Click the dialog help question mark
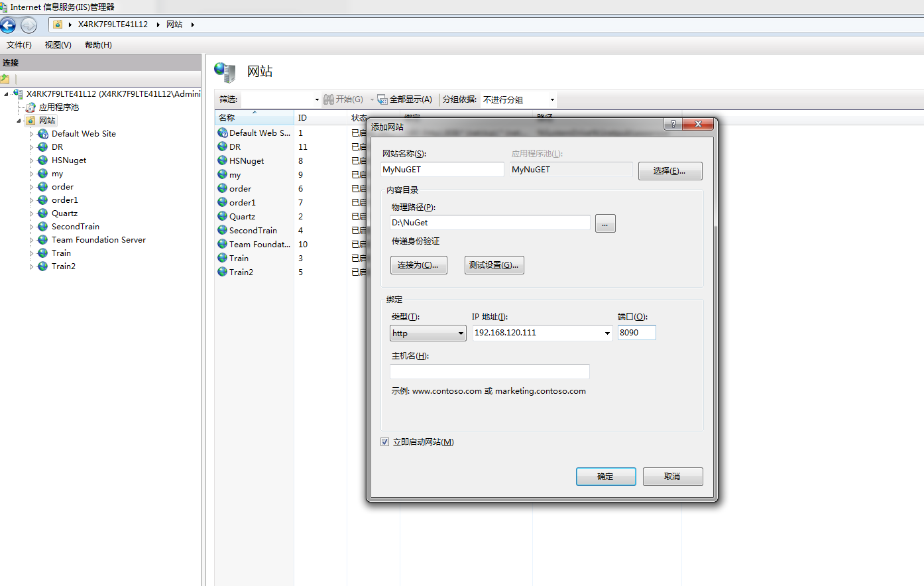The image size is (924, 586). [673, 124]
